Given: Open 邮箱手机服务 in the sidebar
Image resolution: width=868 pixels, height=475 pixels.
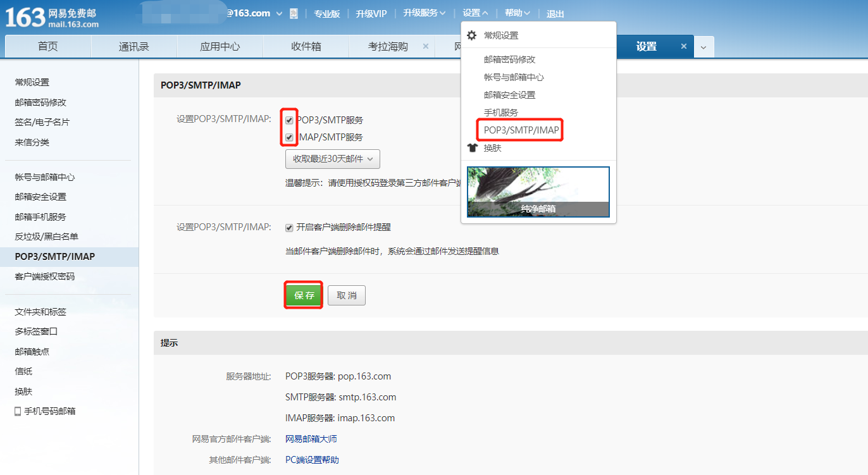Looking at the screenshot, I should (40, 217).
